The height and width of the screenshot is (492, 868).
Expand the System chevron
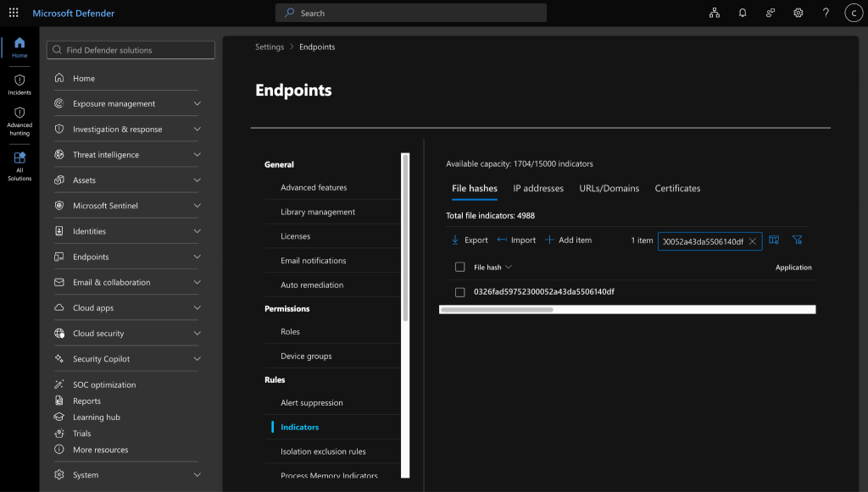[x=197, y=474]
